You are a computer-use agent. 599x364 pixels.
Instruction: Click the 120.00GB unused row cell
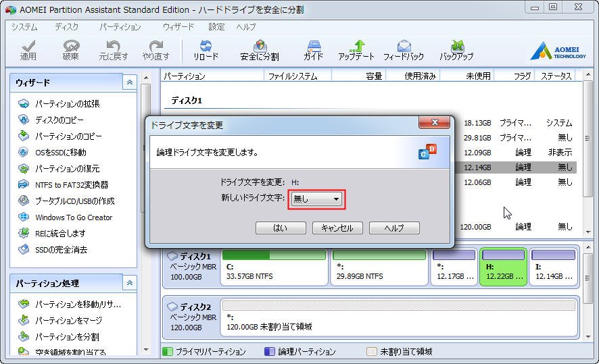pos(475,227)
